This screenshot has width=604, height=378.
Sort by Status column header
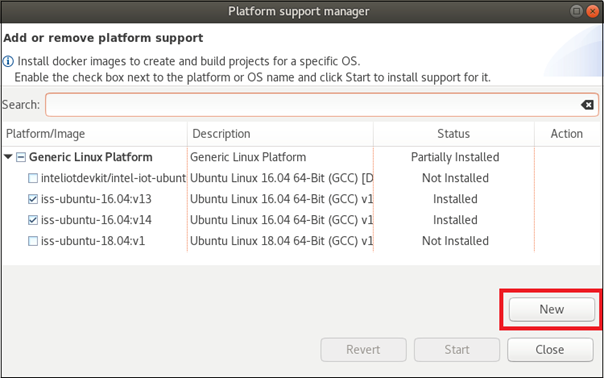454,134
